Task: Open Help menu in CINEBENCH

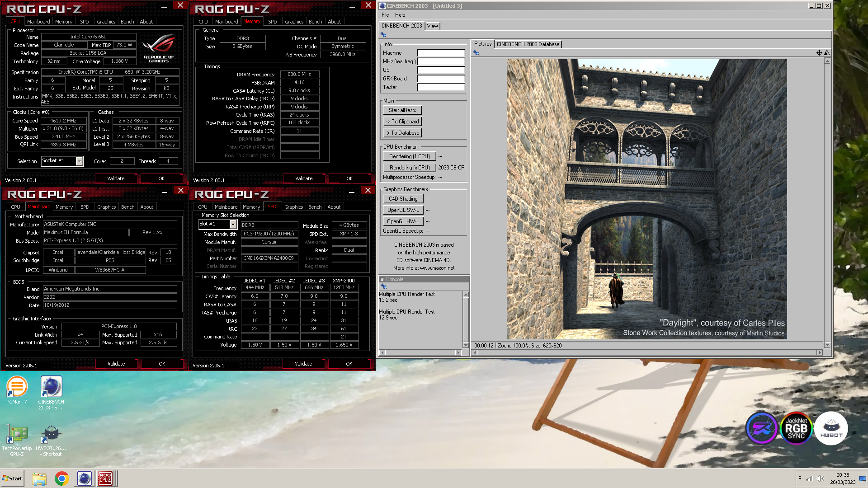Action: pyautogui.click(x=400, y=15)
